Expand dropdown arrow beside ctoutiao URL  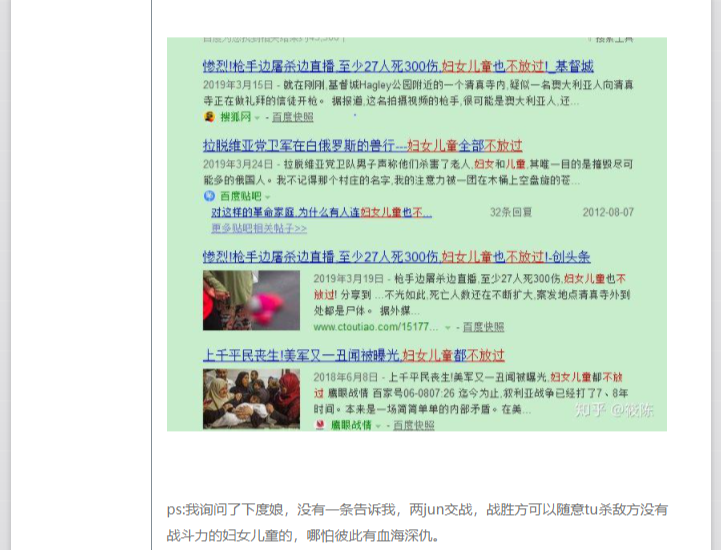448,328
